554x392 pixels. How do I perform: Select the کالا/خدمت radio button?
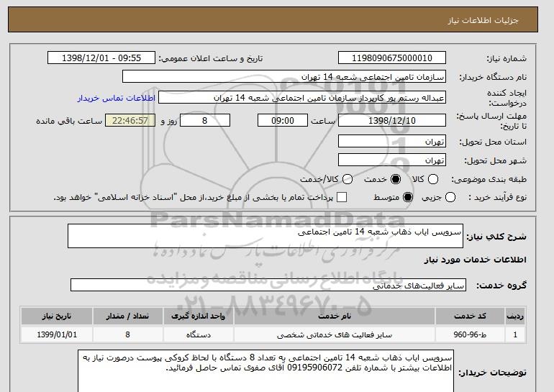point(348,179)
